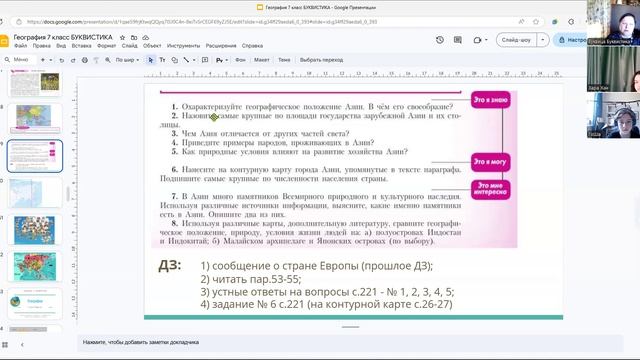Open the Расширения menu

coord(221,46)
